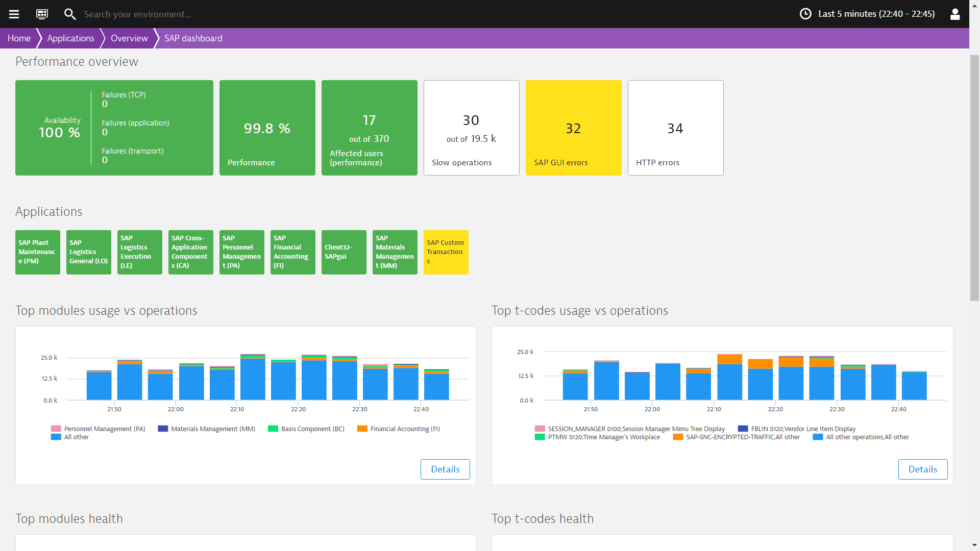Click the Performance overview heading
Viewport: 980px width, 551px height.
pos(77,62)
